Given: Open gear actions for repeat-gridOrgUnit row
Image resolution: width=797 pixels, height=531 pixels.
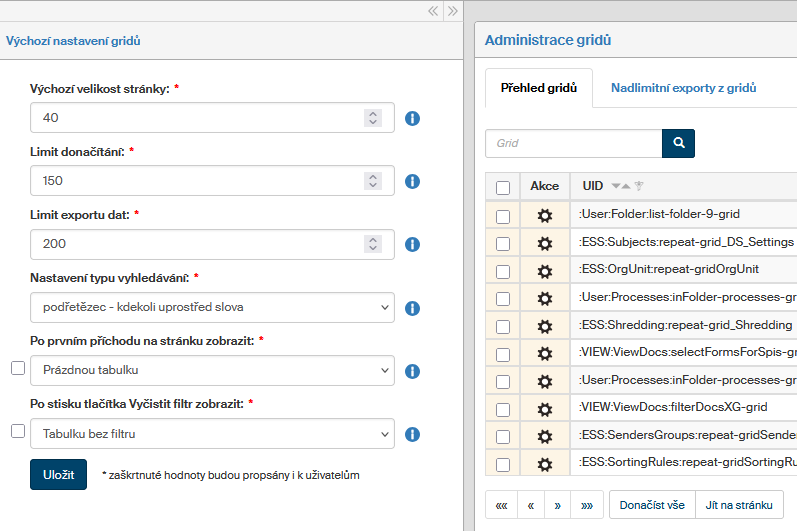Looking at the screenshot, I should pos(545,271).
